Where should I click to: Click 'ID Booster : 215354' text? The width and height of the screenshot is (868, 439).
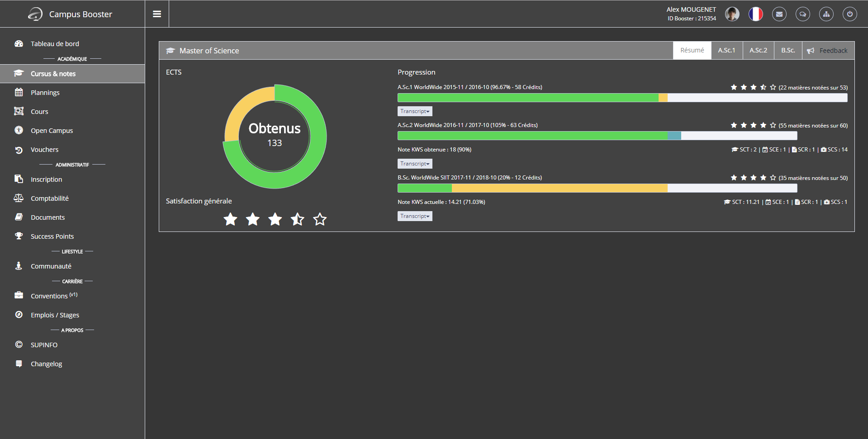pos(692,19)
